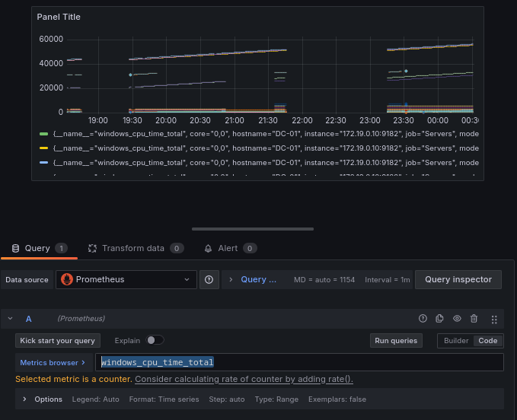Hide query A response with eye icon
The image size is (517, 420).
coord(457,319)
